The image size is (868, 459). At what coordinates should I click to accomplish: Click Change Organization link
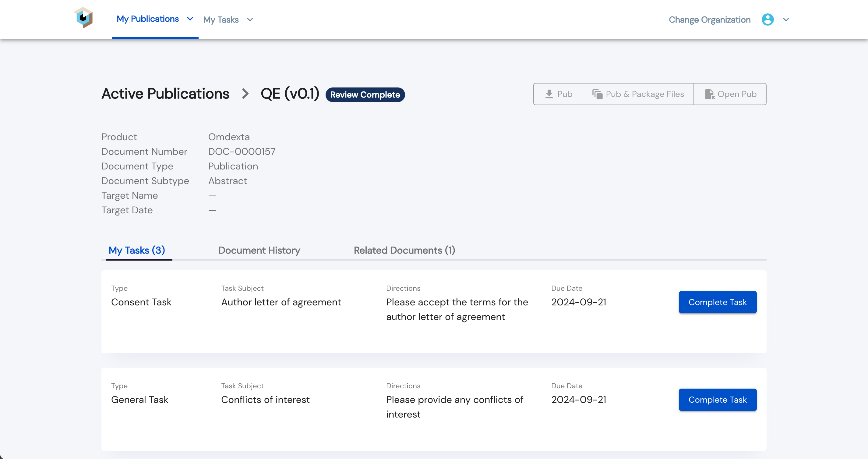click(x=709, y=20)
